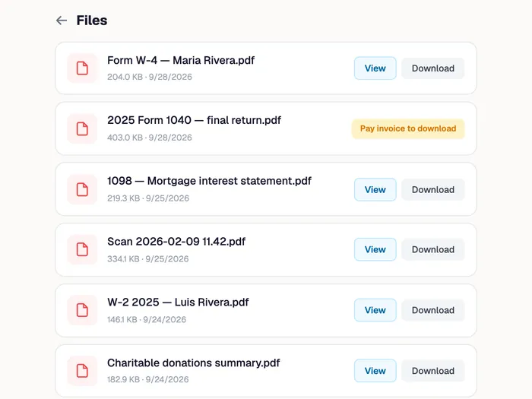This screenshot has width=532, height=399.
Task: Download W-2 2025 — Luis Rivera.pdf
Action: [433, 310]
